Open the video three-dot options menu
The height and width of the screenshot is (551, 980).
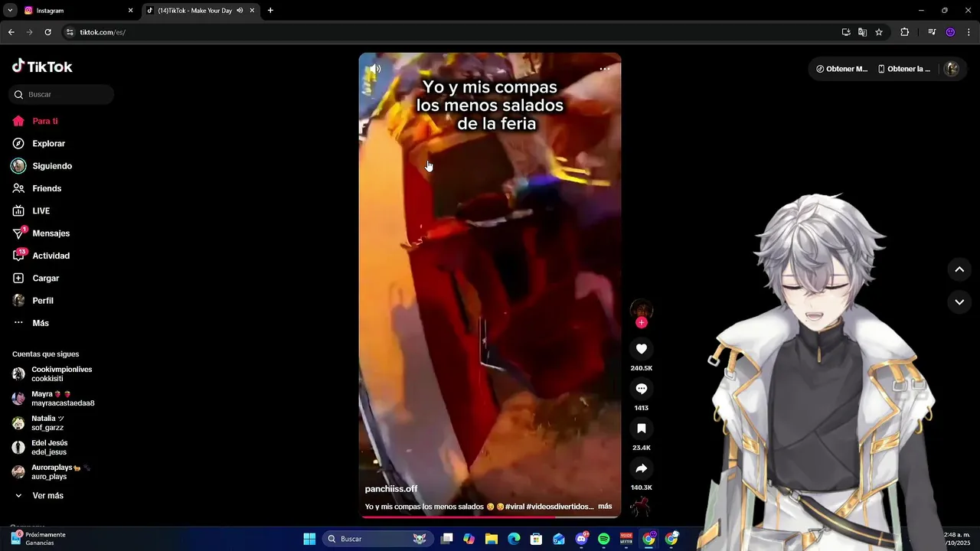604,69
